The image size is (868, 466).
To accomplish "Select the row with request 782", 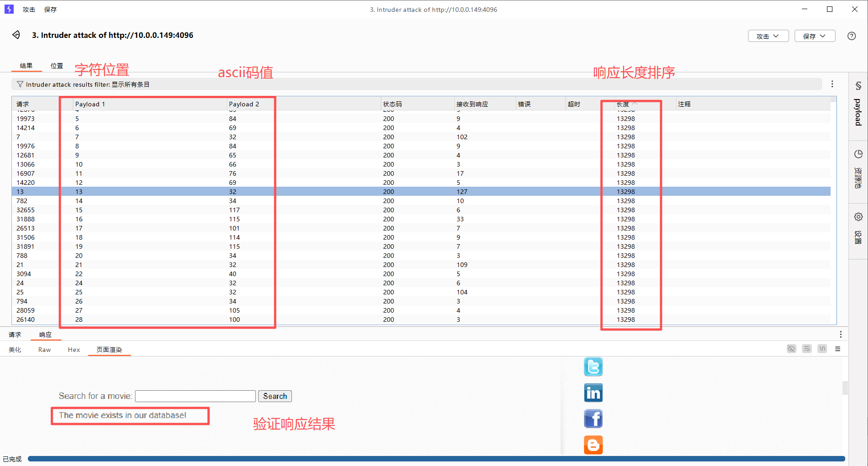I will click(421, 201).
